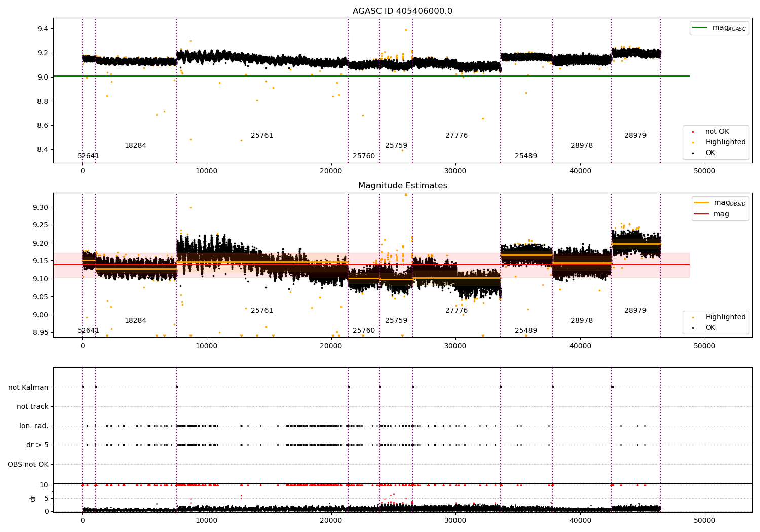Click obsid label 25761 in Magnitude Estimates plot
Screen dimensions: 760x532
point(262,311)
